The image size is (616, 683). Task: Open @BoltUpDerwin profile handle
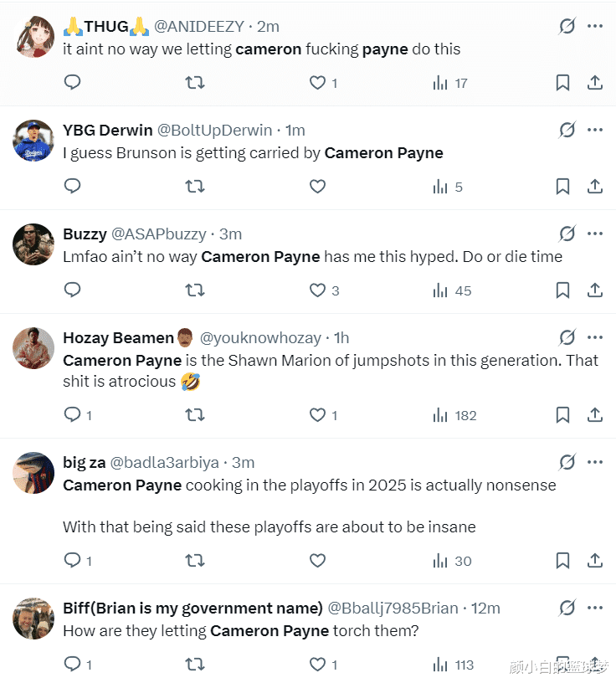click(x=214, y=131)
